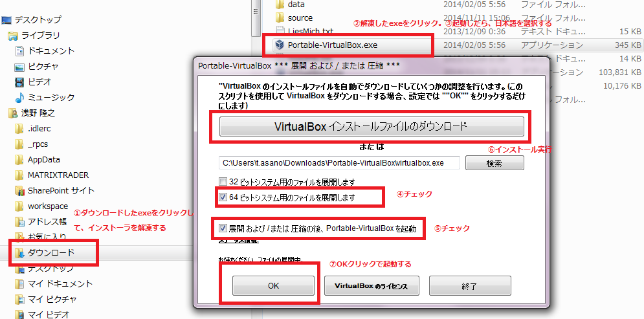Click the 2014/02/05 5:56 date of Portable-VirtualBox.exe

point(474,45)
